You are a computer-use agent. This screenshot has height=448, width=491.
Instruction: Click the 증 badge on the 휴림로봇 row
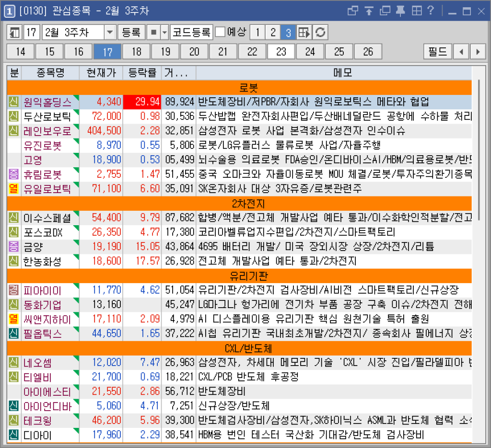point(13,174)
